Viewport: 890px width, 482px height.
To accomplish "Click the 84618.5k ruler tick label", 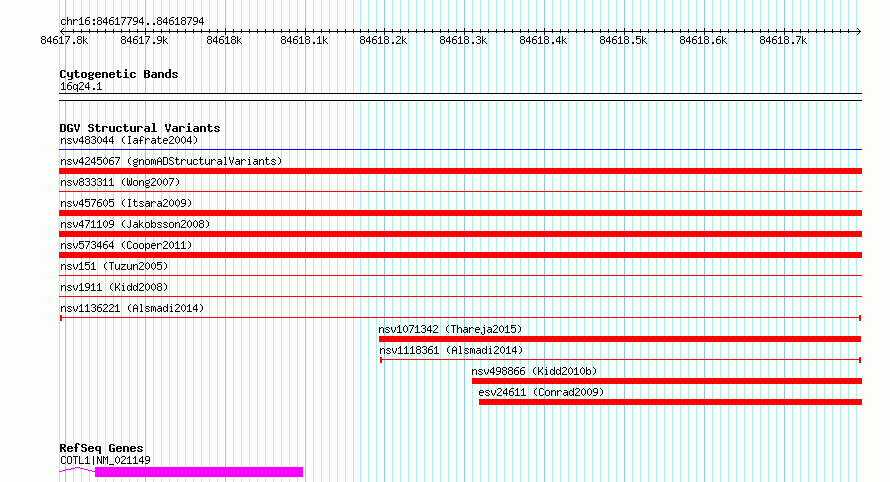I will coord(623,40).
